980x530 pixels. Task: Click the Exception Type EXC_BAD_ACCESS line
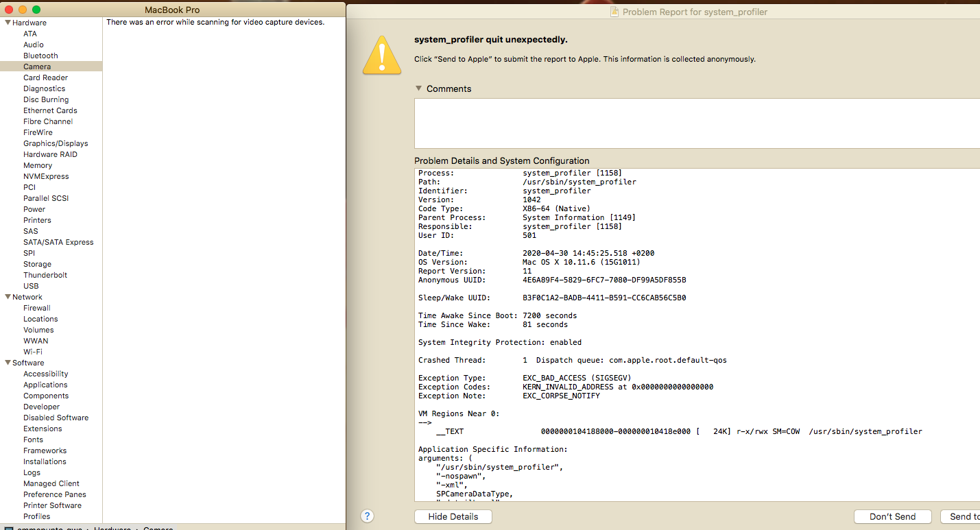click(x=525, y=378)
